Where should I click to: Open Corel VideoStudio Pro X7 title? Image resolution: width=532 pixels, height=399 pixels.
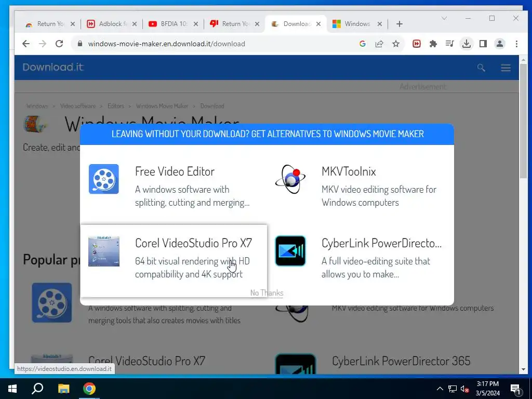193,243
